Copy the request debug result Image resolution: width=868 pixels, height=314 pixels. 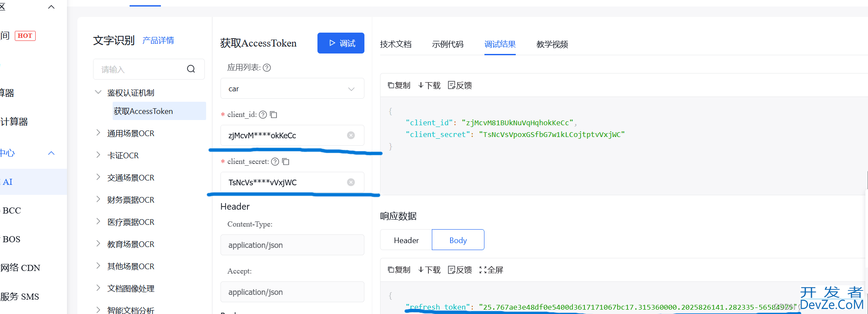point(399,85)
